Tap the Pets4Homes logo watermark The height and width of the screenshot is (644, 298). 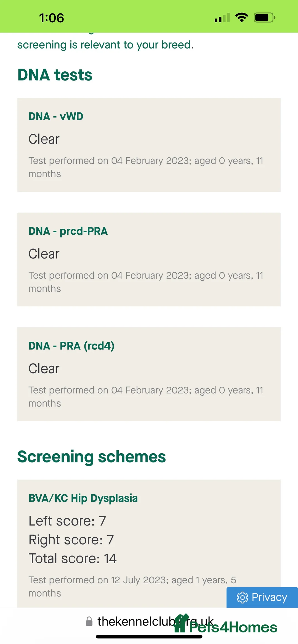[x=226, y=627]
